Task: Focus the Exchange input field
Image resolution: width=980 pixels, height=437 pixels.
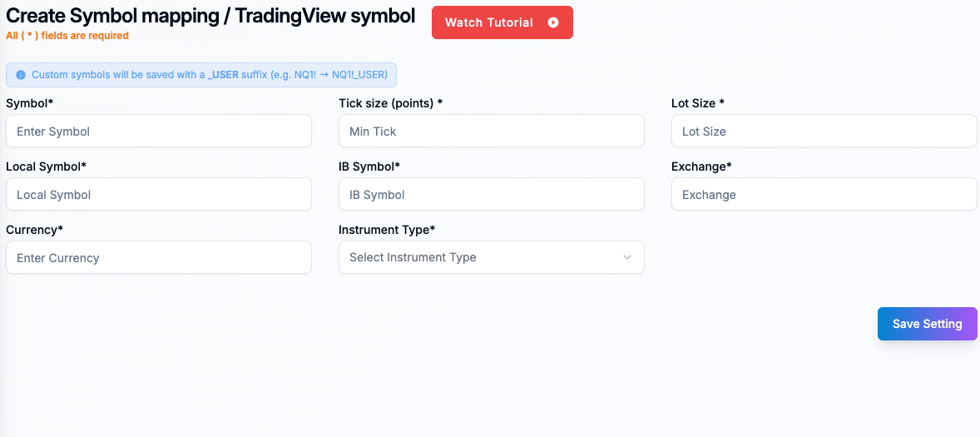Action: [824, 195]
